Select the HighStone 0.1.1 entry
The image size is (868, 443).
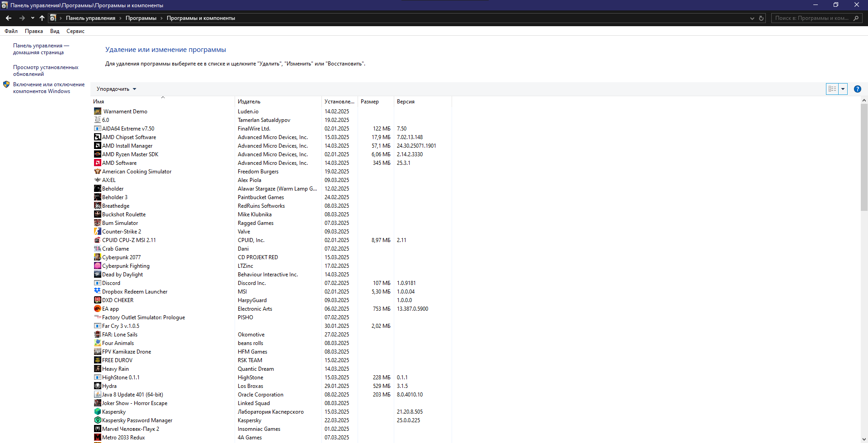tap(273, 378)
